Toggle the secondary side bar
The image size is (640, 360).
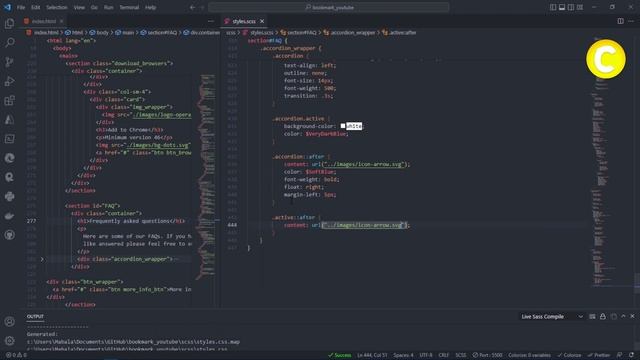(x=571, y=7)
